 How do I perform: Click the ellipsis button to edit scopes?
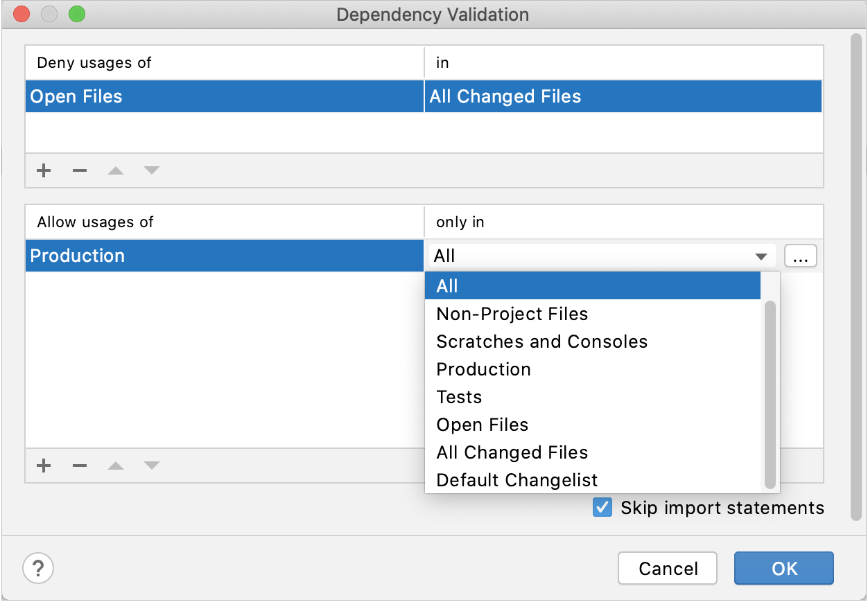(801, 256)
